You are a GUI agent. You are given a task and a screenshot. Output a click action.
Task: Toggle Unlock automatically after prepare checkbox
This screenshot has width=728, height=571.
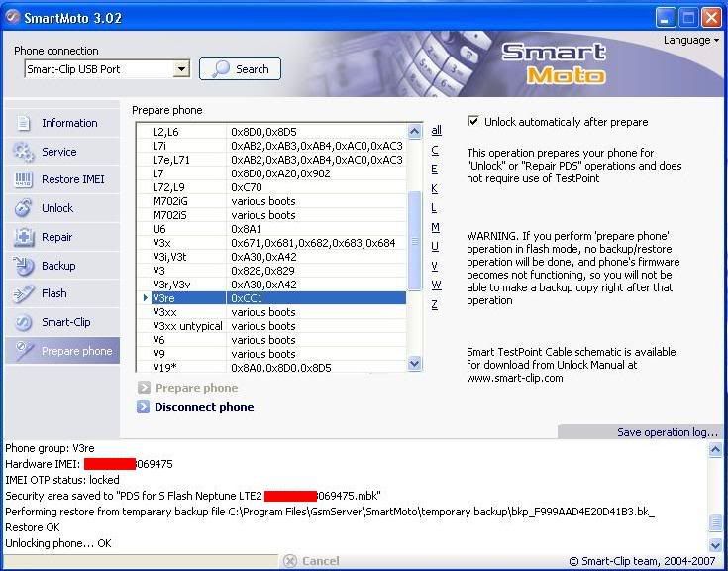pyautogui.click(x=473, y=122)
